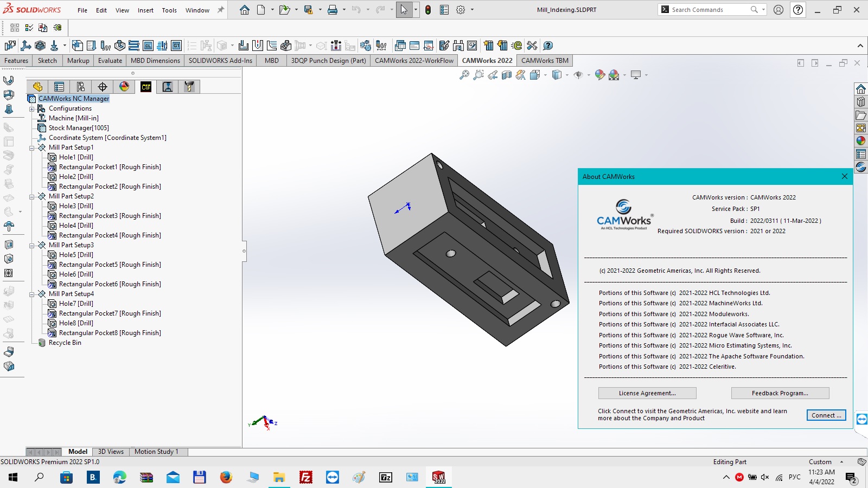Viewport: 868px width, 488px height.
Task: Click the Section View icon
Action: tap(507, 75)
